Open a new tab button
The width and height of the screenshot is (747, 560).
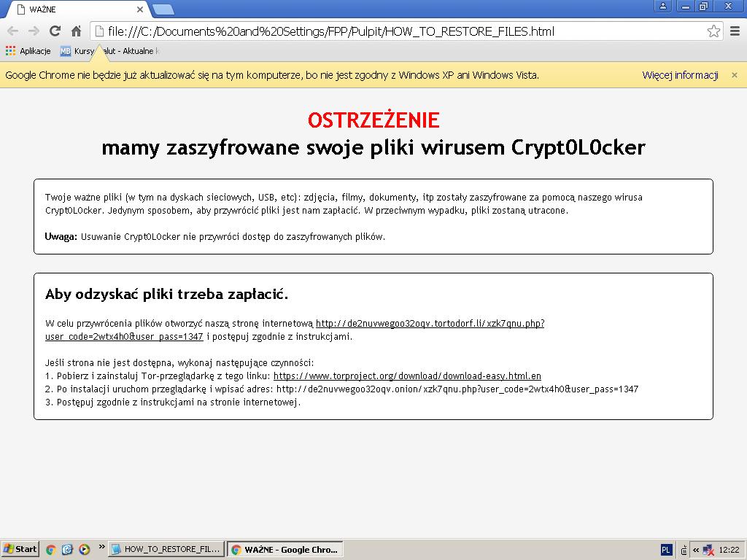[x=163, y=10]
